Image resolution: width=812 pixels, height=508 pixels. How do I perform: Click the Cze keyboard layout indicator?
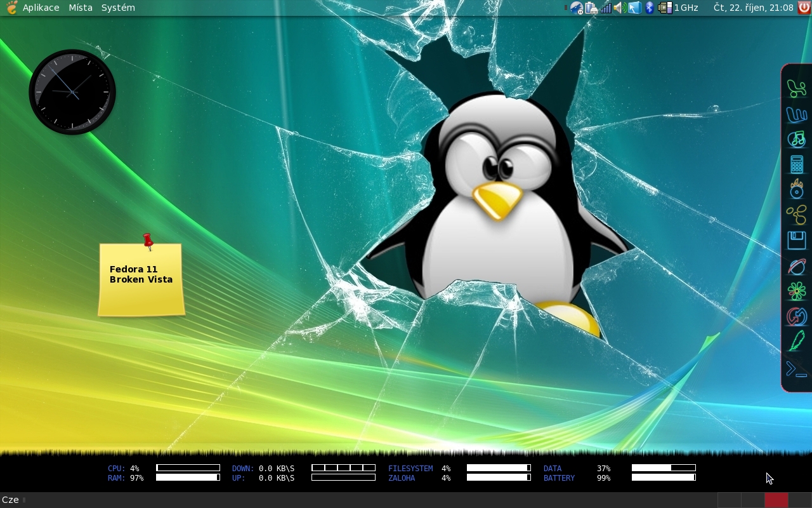[x=10, y=500]
